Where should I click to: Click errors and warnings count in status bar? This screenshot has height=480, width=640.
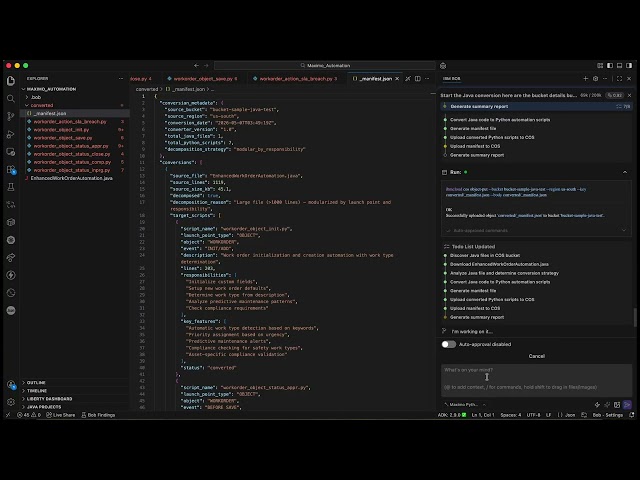click(29, 415)
